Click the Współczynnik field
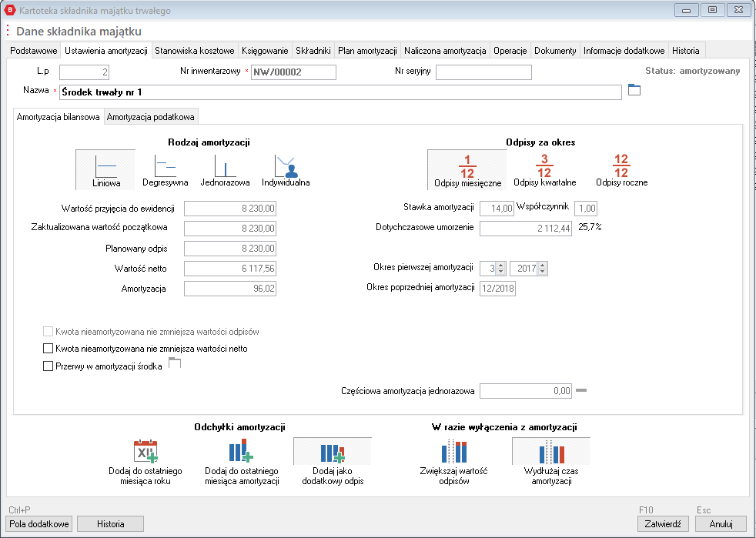This screenshot has width=756, height=538. [x=586, y=209]
